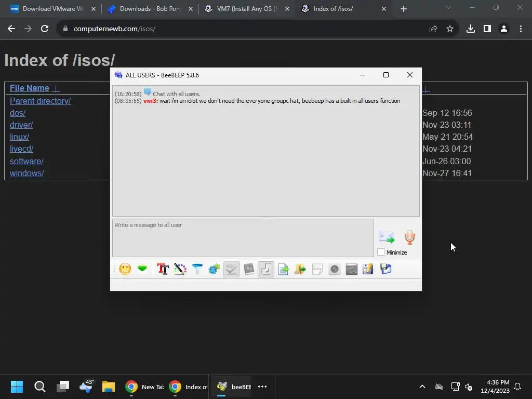Open the dos/ folder link
Image resolution: width=532 pixels, height=399 pixels.
click(x=18, y=113)
